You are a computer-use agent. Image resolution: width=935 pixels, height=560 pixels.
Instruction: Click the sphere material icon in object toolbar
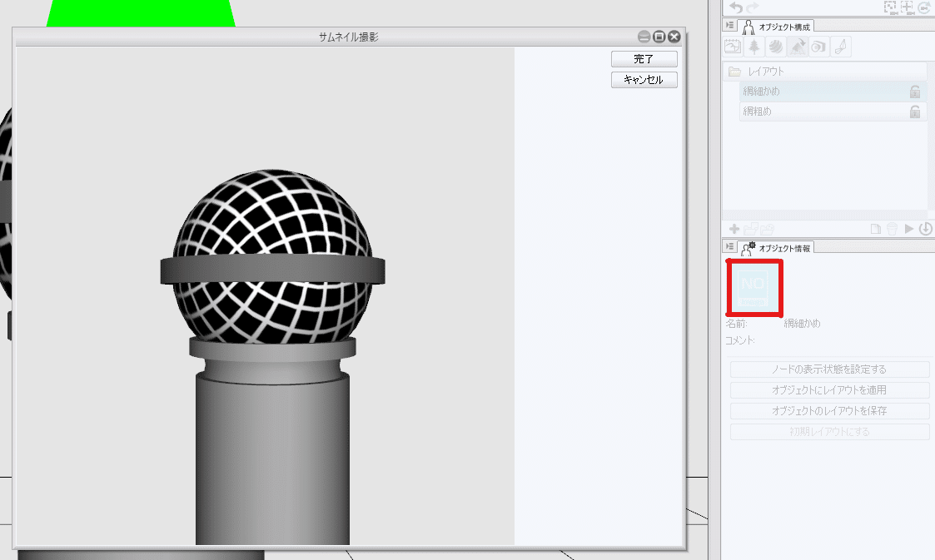tap(776, 47)
